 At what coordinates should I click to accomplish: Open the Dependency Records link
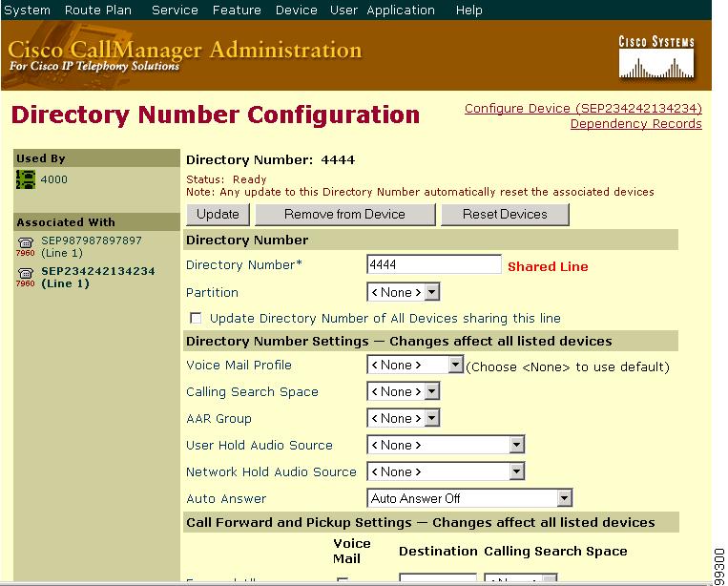click(636, 123)
